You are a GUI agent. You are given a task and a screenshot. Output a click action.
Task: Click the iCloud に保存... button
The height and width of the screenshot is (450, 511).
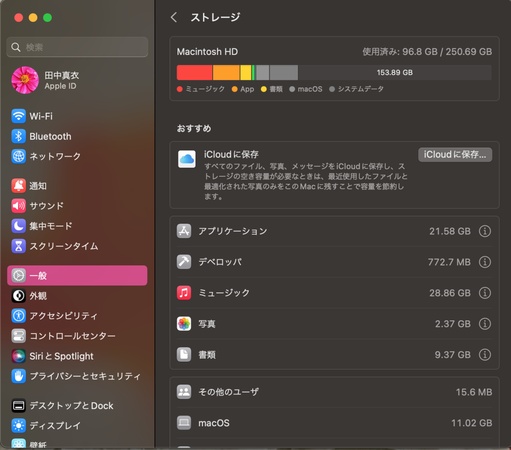point(455,155)
